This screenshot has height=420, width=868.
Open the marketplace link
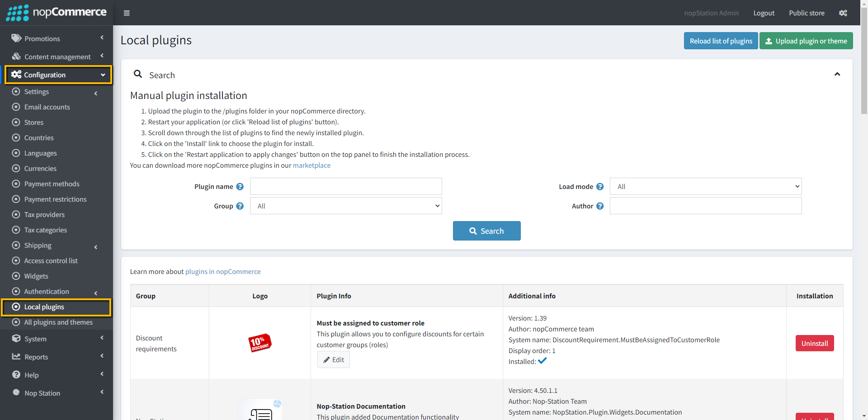tap(311, 165)
